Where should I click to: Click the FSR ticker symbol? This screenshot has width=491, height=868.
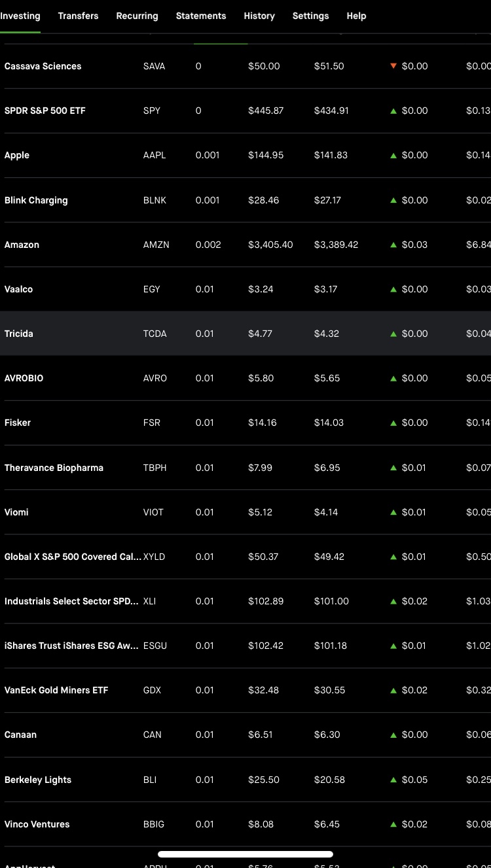[151, 423]
